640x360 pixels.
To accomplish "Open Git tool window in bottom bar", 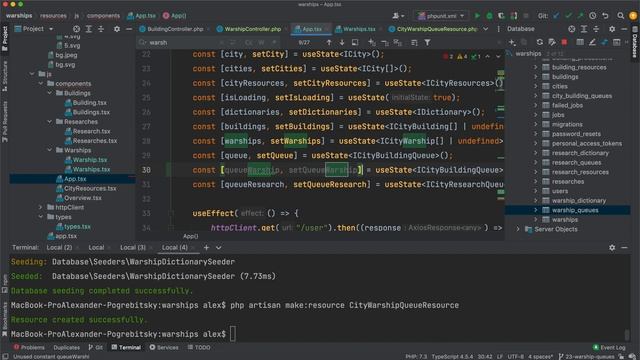I will [96, 347].
